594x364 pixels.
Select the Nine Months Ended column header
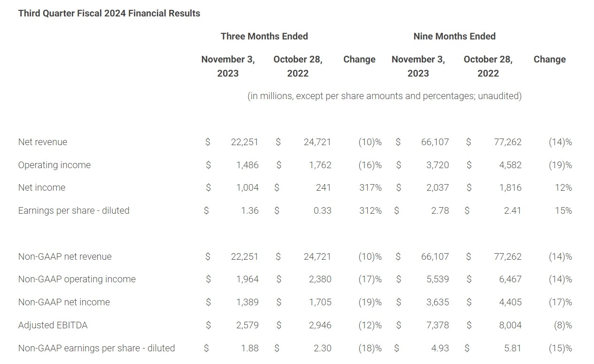(455, 36)
